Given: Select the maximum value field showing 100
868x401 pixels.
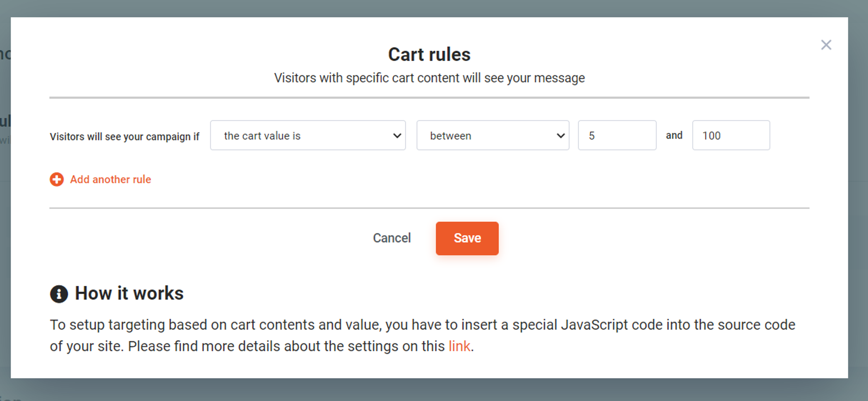Looking at the screenshot, I should pyautogui.click(x=731, y=135).
